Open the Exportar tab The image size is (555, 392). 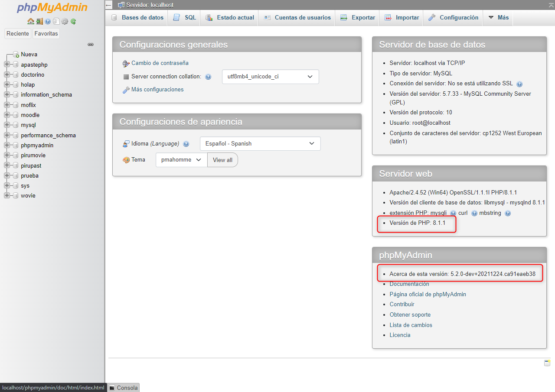pos(358,18)
